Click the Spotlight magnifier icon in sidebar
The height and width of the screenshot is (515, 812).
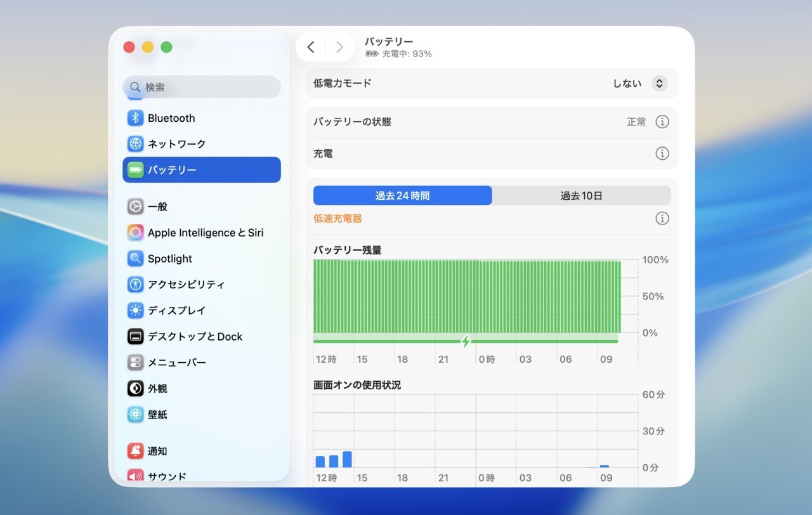click(x=135, y=259)
